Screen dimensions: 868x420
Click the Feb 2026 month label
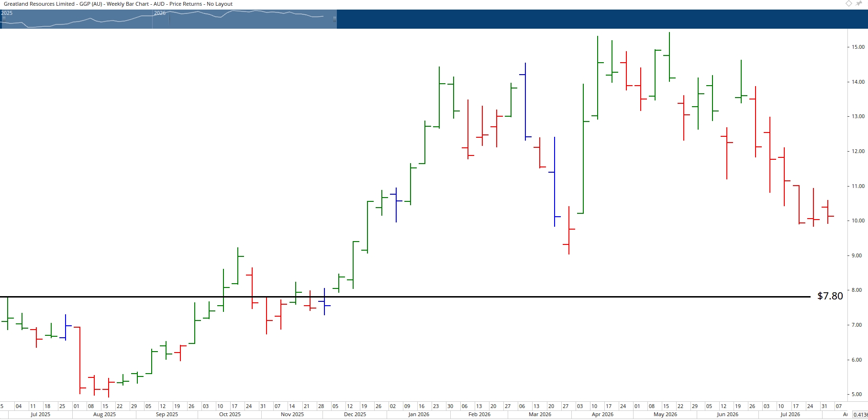pos(479,414)
